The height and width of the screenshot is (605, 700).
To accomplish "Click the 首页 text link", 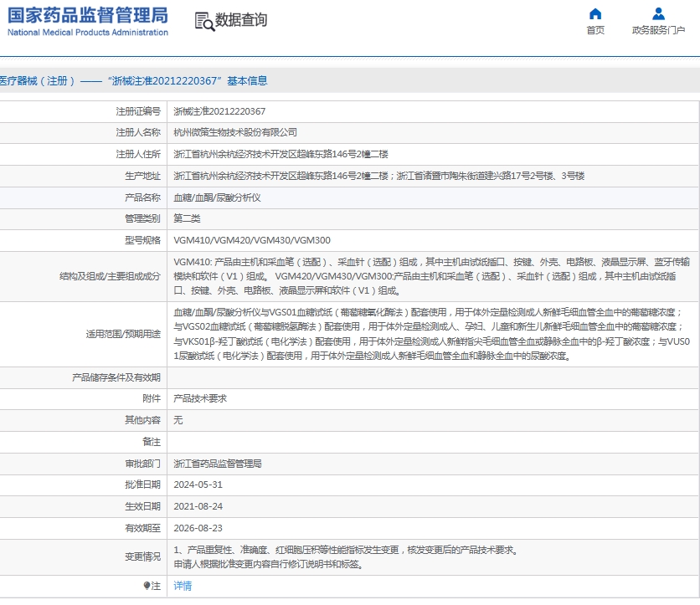I will point(595,30).
